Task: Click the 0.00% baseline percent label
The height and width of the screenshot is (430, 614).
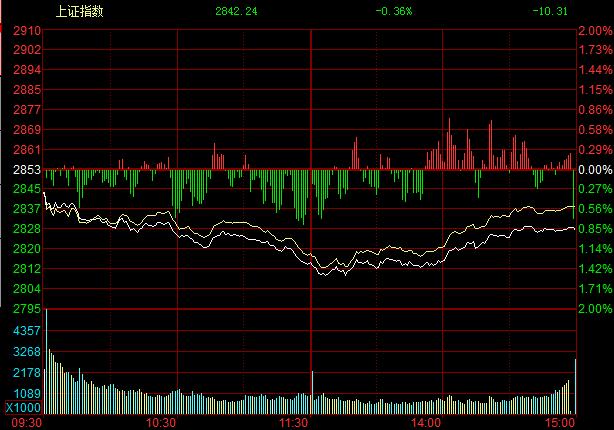Action: coord(595,170)
